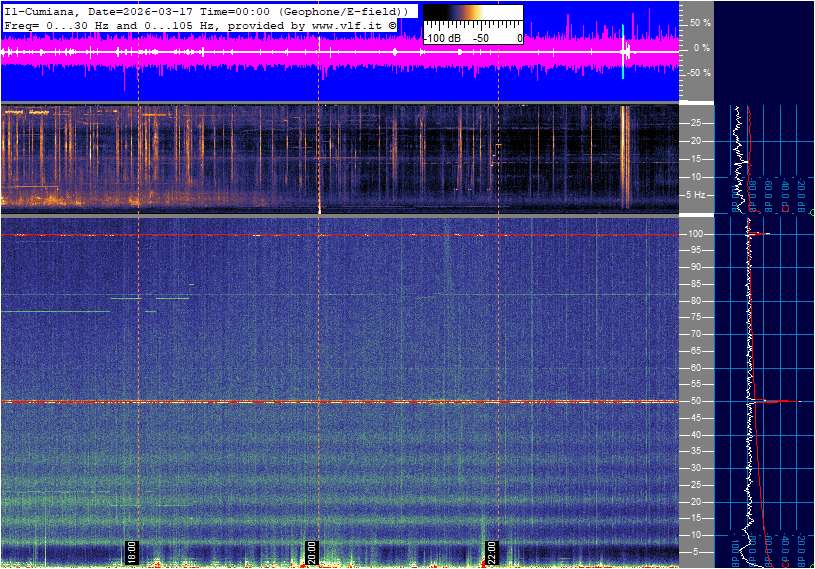Click the 100 Hz tick on lower frequency axis
The height and width of the screenshot is (569, 815).
pyautogui.click(x=696, y=234)
